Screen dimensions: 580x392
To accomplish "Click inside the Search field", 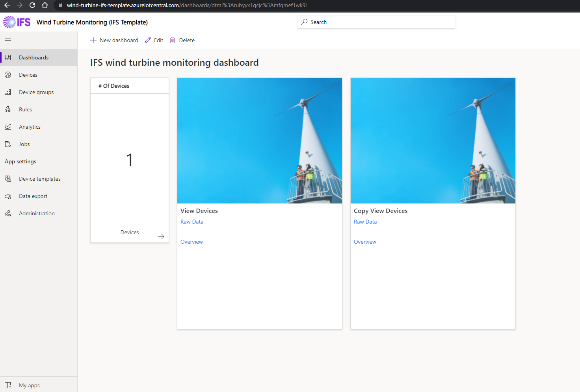I will pyautogui.click(x=376, y=22).
